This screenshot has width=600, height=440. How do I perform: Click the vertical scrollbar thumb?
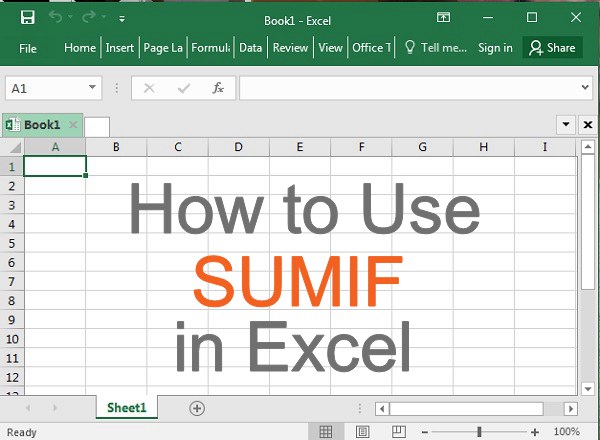(x=588, y=222)
